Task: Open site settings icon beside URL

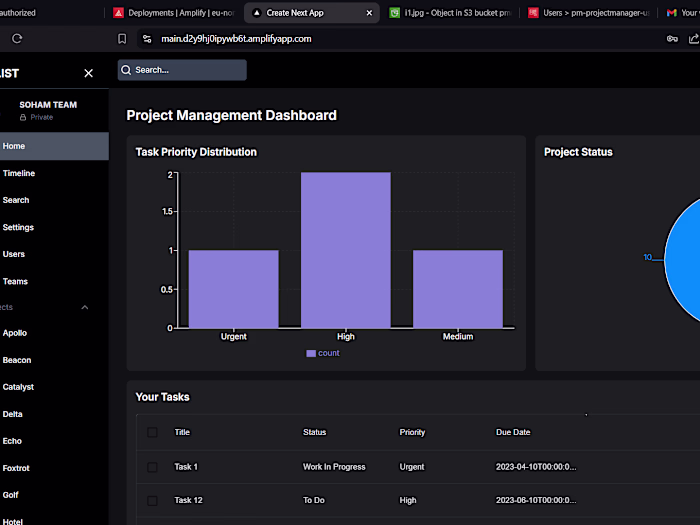Action: (147, 39)
